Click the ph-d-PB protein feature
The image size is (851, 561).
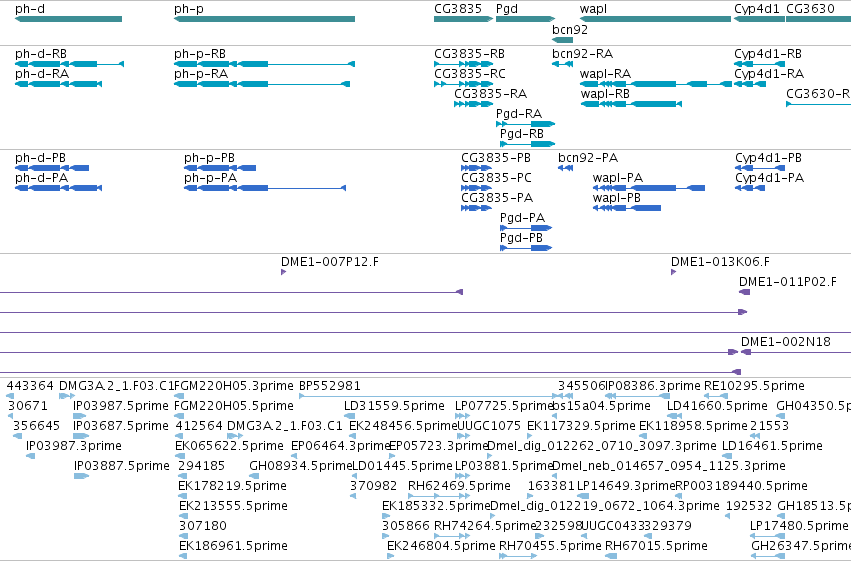pos(52,168)
